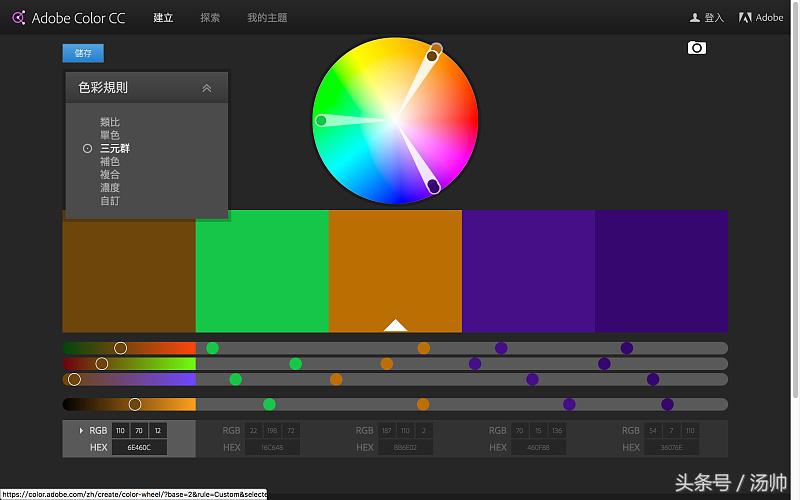Click the green swatch's brightness slider dot
The height and width of the screenshot is (500, 800).
click(269, 405)
